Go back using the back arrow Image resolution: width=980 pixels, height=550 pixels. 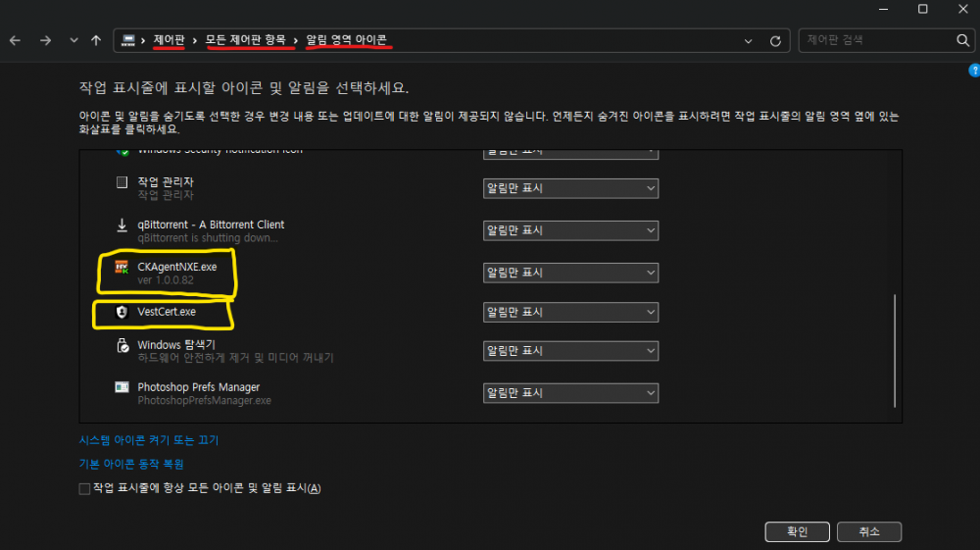click(15, 40)
